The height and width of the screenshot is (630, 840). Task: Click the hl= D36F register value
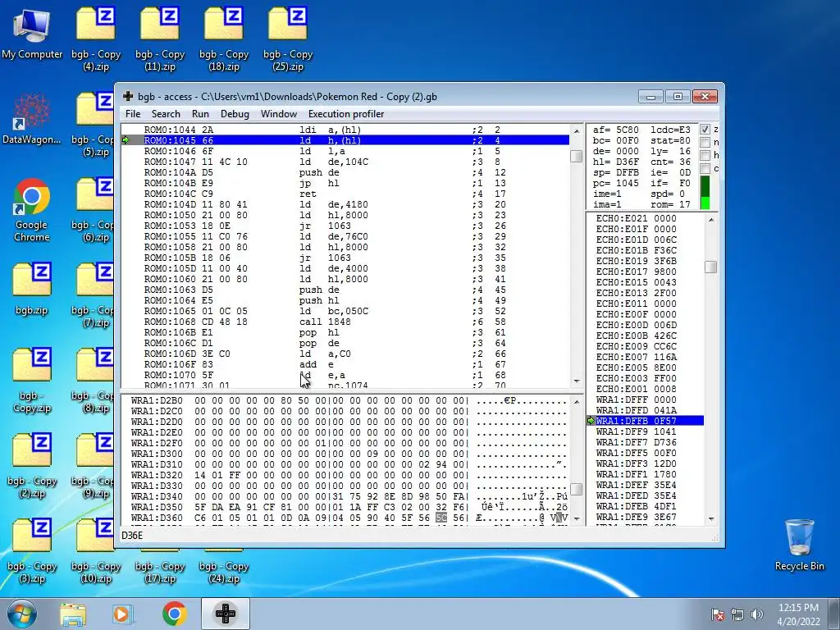pos(615,162)
